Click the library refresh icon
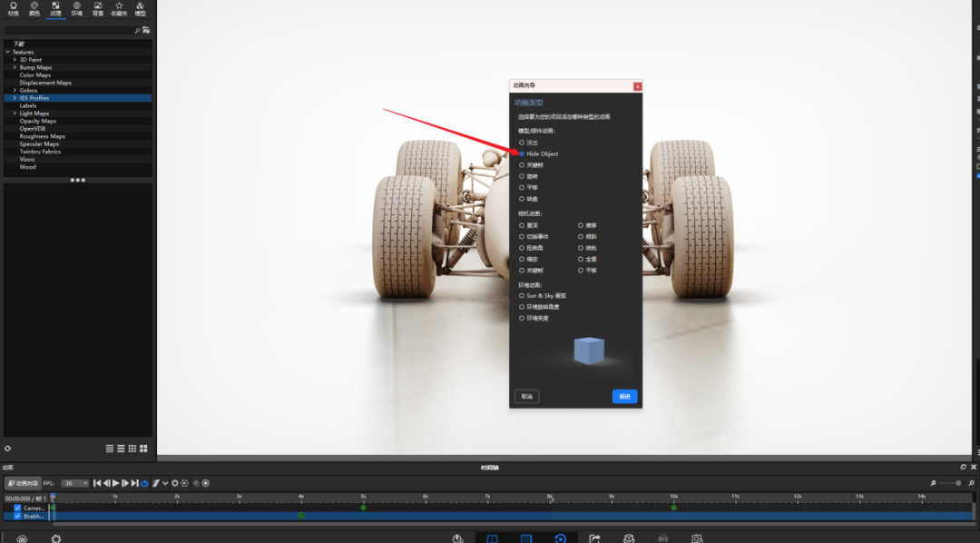Image resolution: width=980 pixels, height=543 pixels. coord(7,449)
